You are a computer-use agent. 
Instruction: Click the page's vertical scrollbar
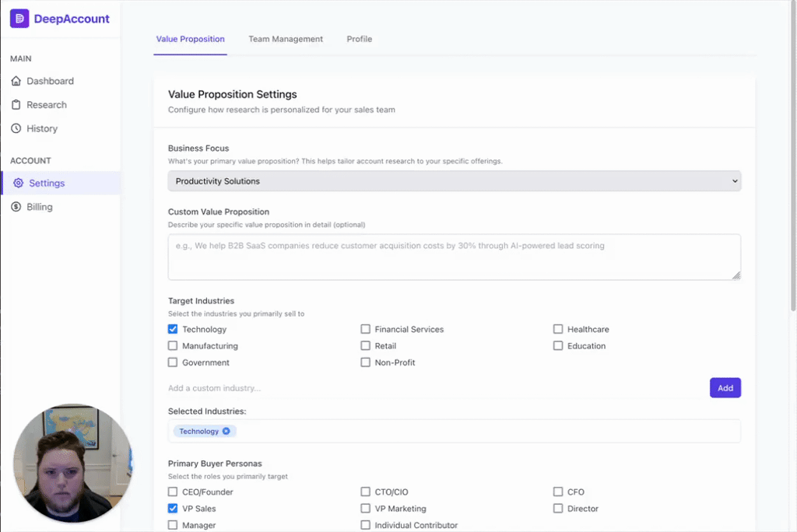792,156
